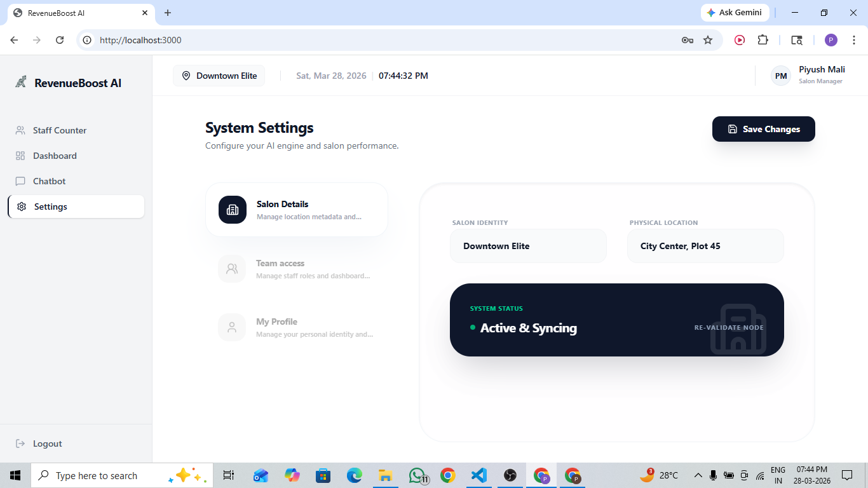Select Settings in the sidebar
This screenshot has width=868, height=488.
(76, 207)
